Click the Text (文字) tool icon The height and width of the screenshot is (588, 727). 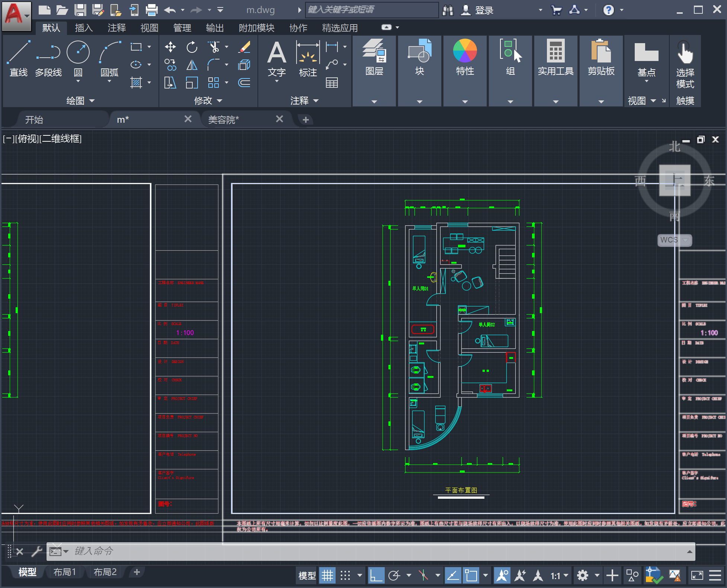pyautogui.click(x=276, y=53)
